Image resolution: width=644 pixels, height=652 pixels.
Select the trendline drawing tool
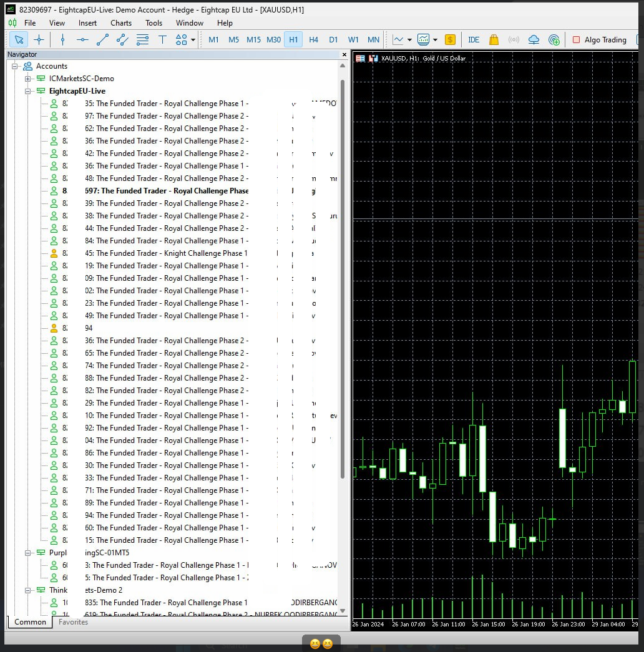tap(102, 40)
